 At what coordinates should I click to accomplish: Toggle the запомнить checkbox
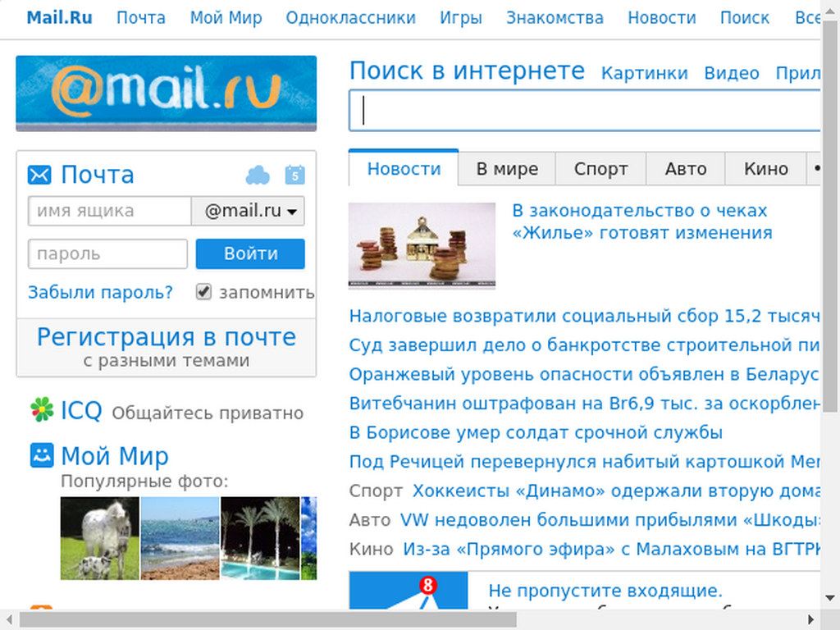point(203,291)
